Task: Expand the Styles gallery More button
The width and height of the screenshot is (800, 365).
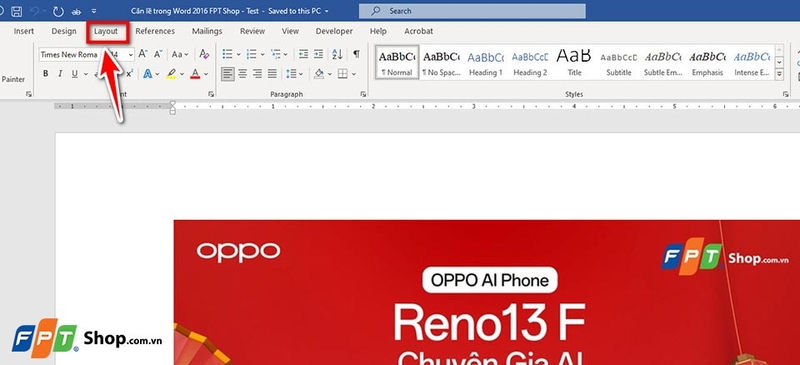Action: coord(779,75)
